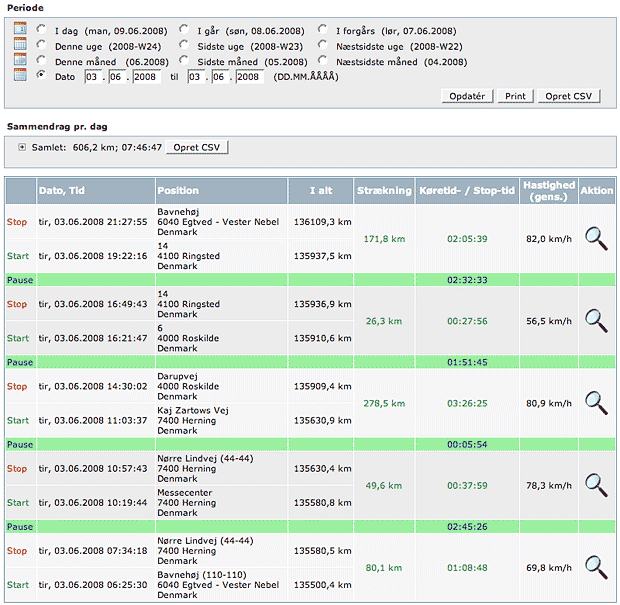Click the Pause row showing 02:32:33
Image resolution: width=620 pixels, height=605 pixels.
tap(310, 280)
